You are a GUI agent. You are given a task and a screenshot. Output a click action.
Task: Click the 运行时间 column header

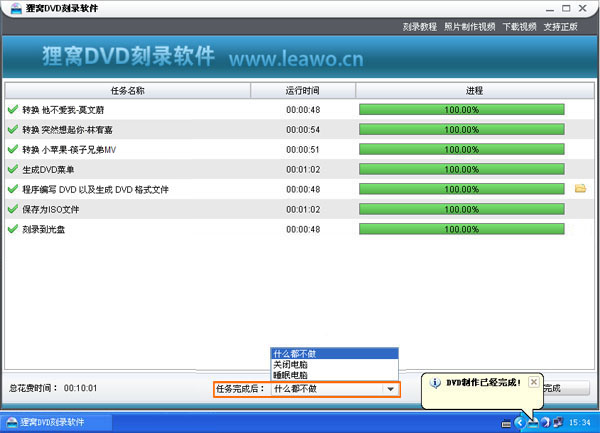[303, 91]
